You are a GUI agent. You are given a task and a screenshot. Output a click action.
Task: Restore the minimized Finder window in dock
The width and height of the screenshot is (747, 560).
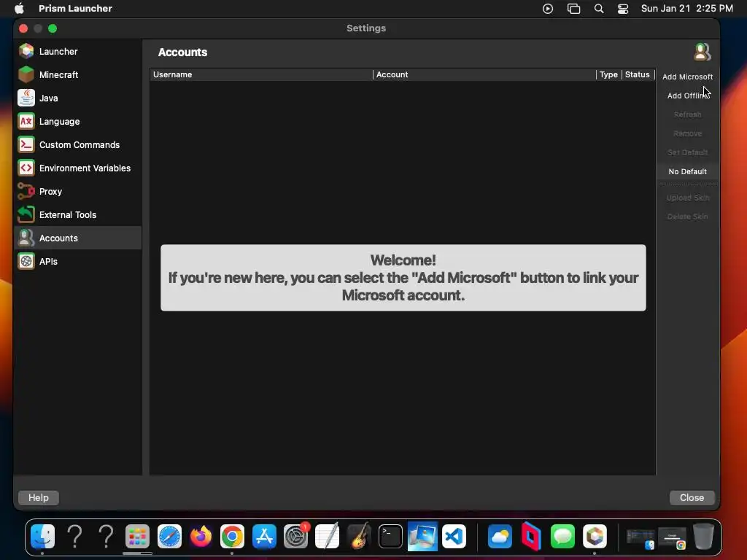(640, 538)
